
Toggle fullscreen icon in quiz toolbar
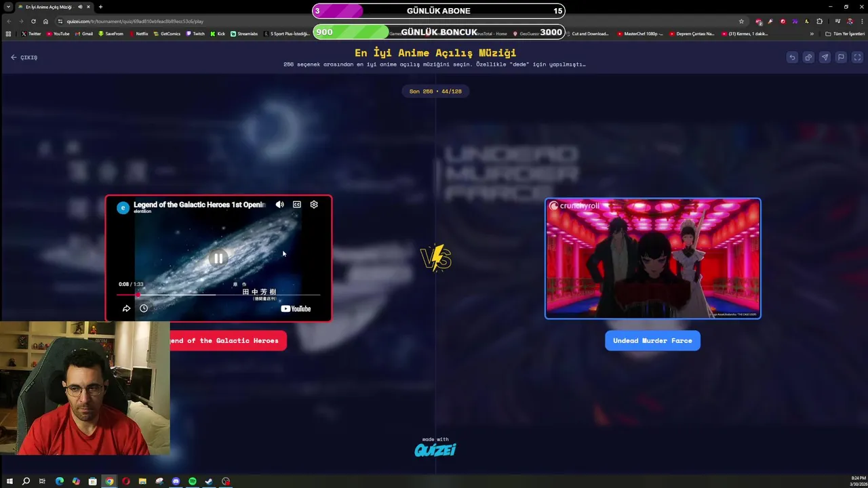coord(857,58)
